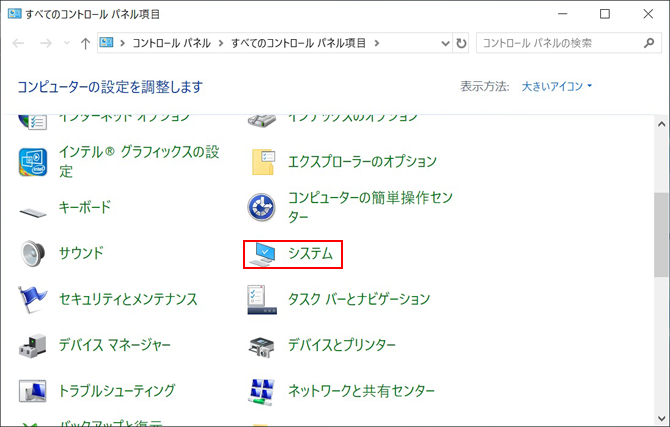Open the Keyboard icon
Screen dimensions: 670x427
[x=33, y=212]
